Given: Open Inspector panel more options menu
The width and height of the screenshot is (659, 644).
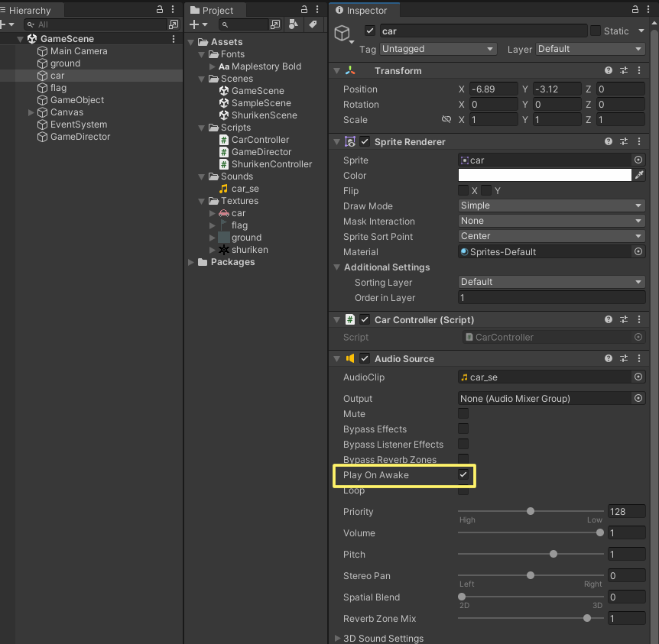Looking at the screenshot, I should click(x=648, y=9).
